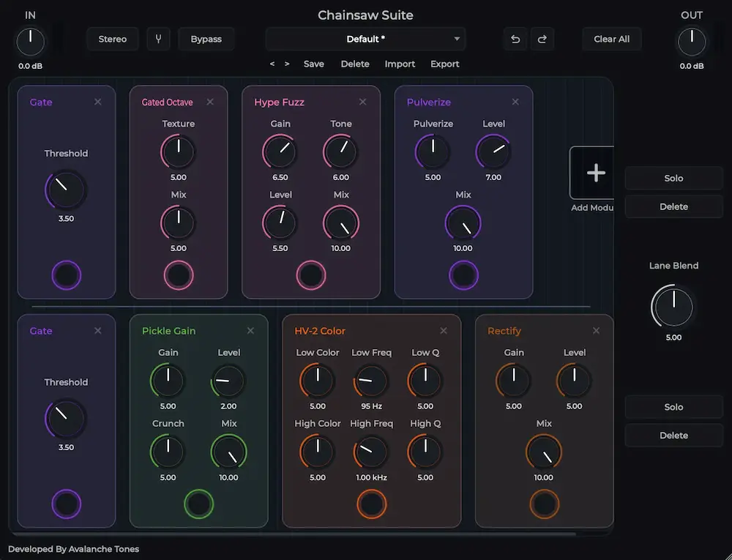Go to next preset arrow

[x=287, y=64]
